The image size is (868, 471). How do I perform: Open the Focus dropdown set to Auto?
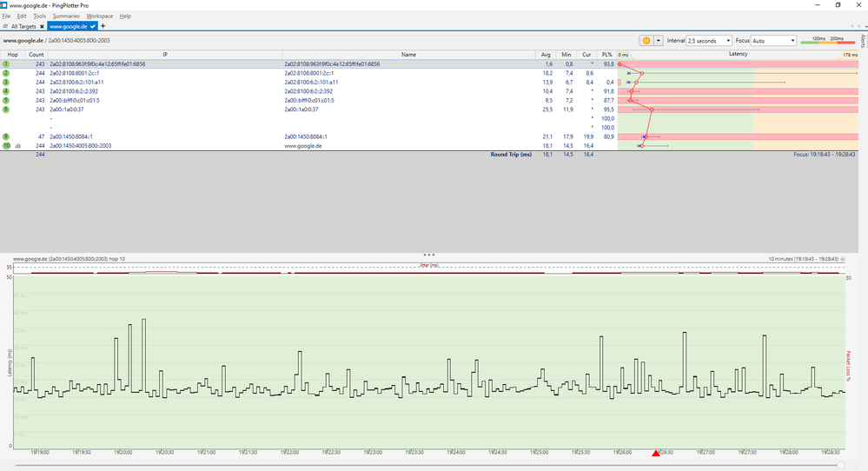773,41
